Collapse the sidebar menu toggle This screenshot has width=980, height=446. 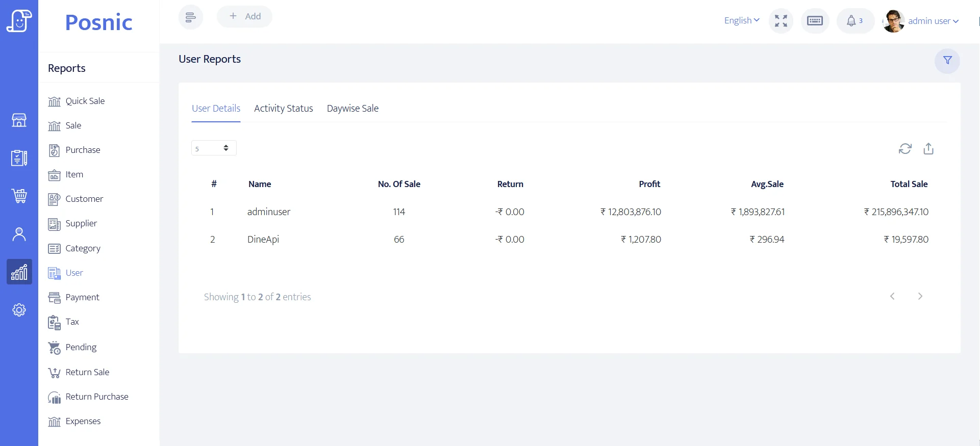[x=190, y=17]
